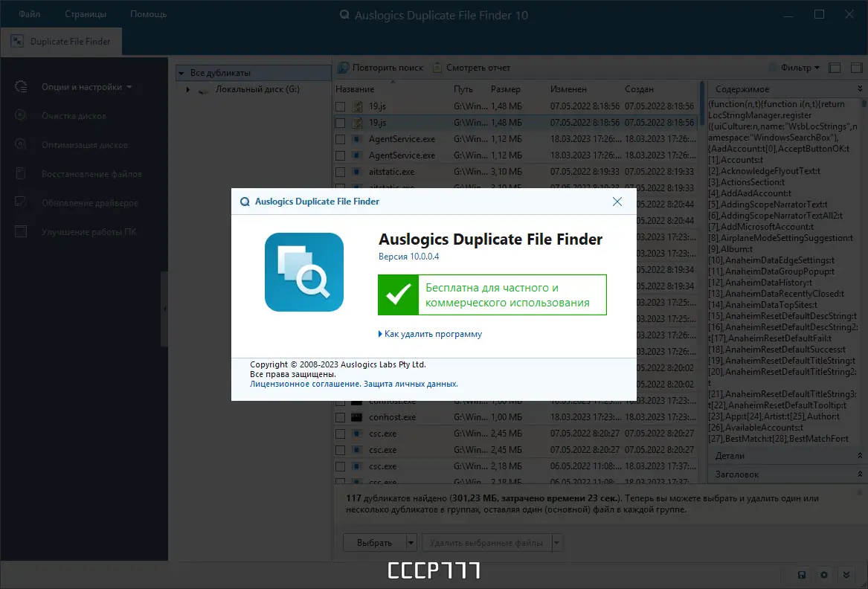Screen dimensions: 868x589
Task: Check the first 19.js row checkbox
Action: pos(341,106)
